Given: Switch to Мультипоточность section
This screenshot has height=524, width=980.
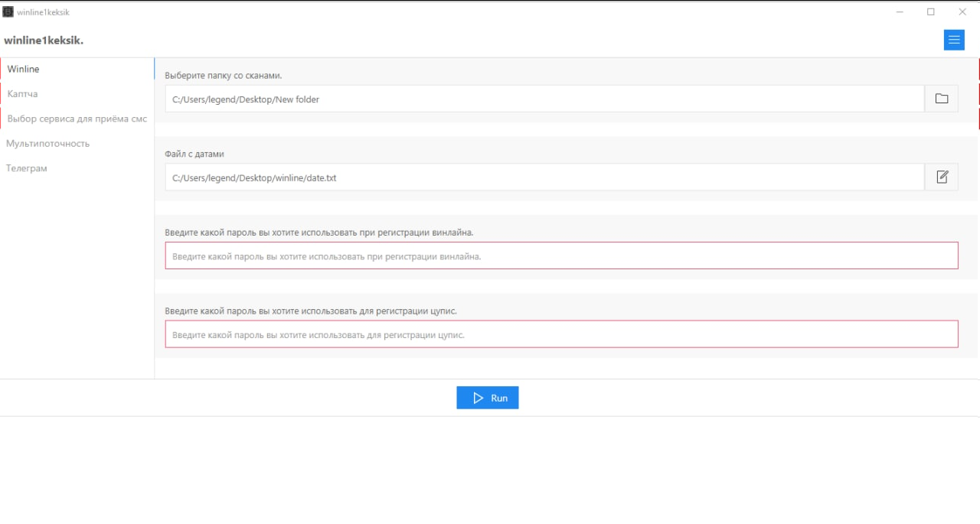Looking at the screenshot, I should point(77,144).
